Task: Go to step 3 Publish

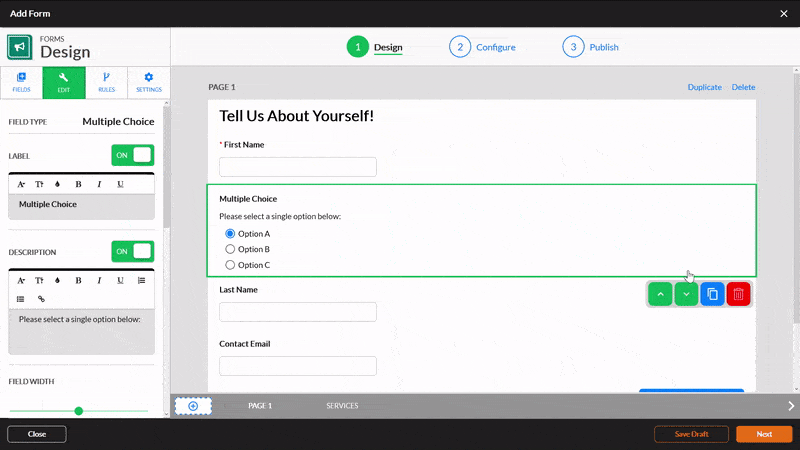Action: point(591,47)
